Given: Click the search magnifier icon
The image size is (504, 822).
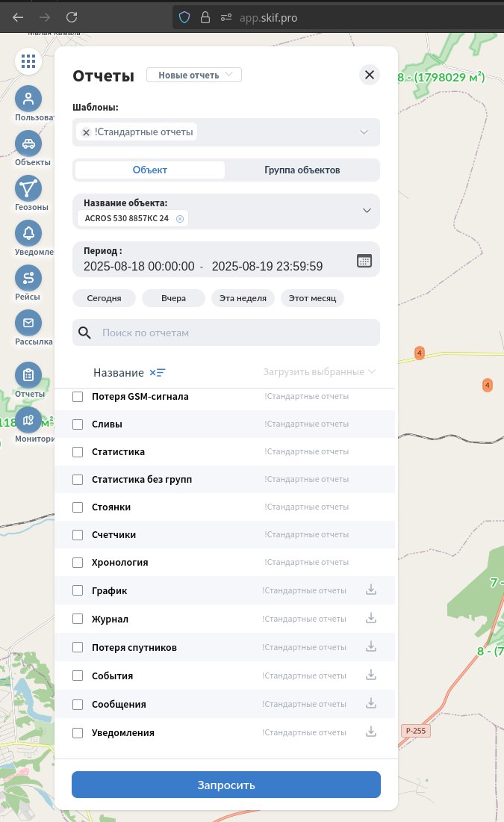Looking at the screenshot, I should pyautogui.click(x=84, y=333).
